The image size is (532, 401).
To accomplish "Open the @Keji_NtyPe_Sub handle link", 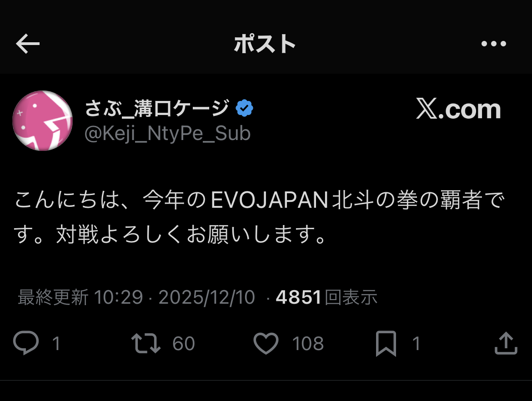I will 167,134.
